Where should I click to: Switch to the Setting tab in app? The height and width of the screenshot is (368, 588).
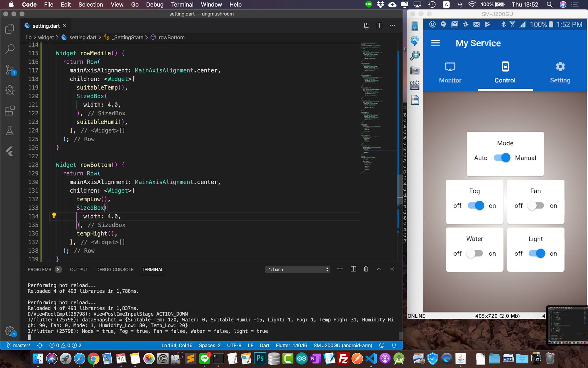[x=560, y=73]
